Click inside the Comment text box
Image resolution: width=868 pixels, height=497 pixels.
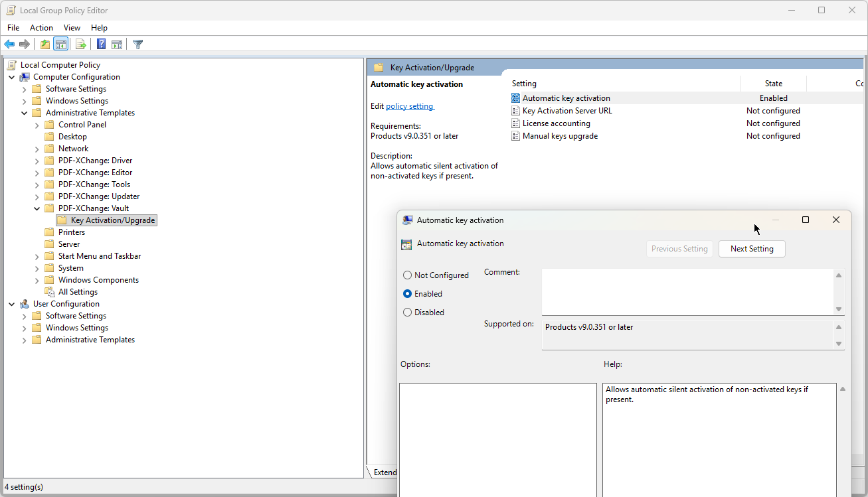pos(688,292)
